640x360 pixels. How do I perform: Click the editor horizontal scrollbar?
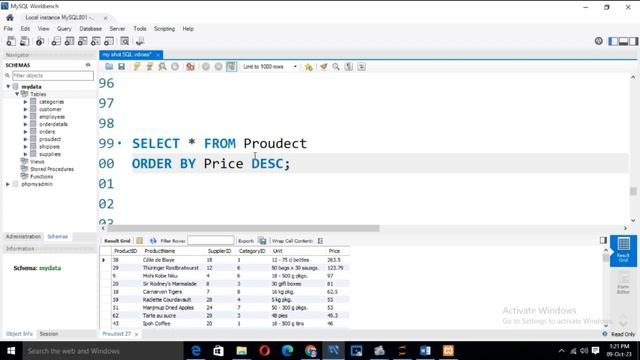[243, 228]
